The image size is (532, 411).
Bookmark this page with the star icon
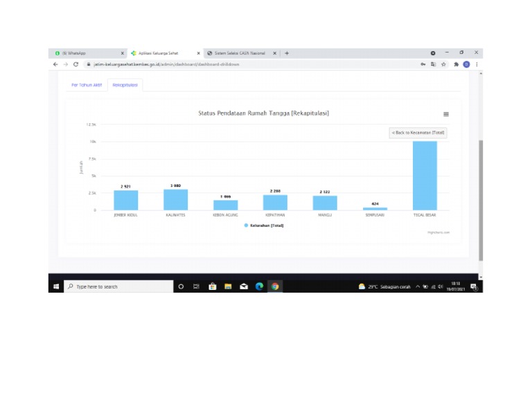click(443, 64)
